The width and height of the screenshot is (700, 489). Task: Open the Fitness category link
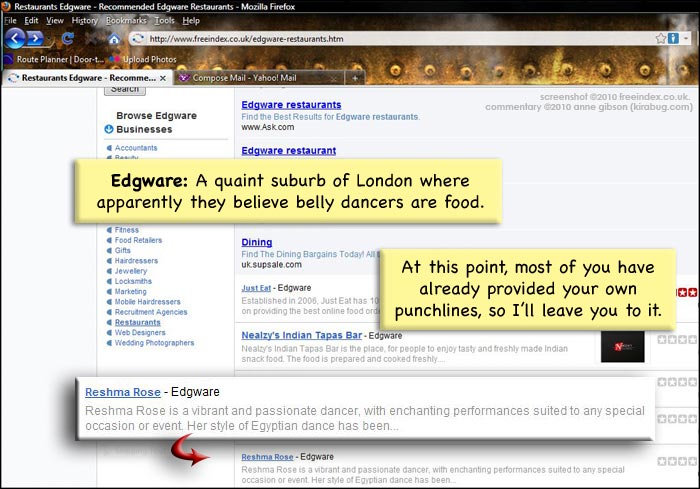127,230
